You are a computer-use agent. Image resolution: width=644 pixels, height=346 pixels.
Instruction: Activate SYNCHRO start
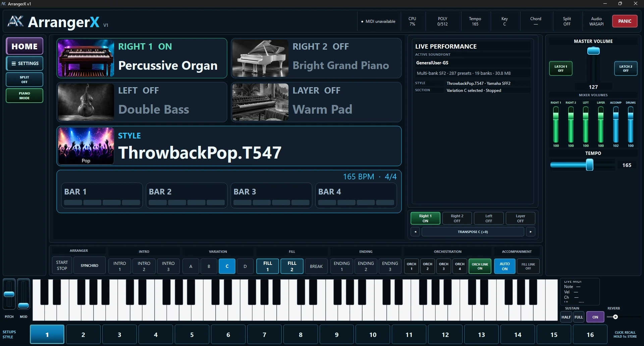pyautogui.click(x=90, y=266)
